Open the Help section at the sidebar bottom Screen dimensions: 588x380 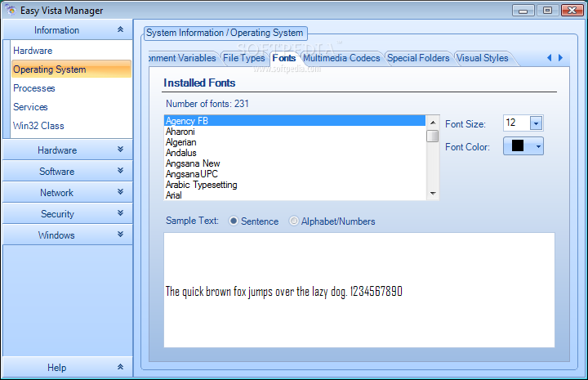68,367
